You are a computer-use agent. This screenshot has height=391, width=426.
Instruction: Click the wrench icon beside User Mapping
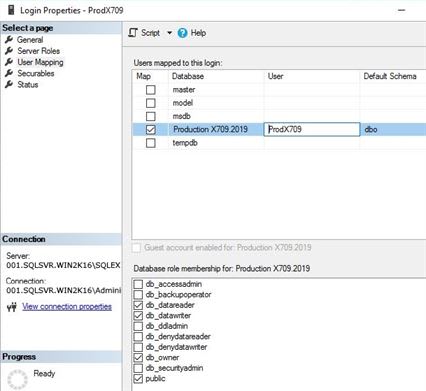9,62
